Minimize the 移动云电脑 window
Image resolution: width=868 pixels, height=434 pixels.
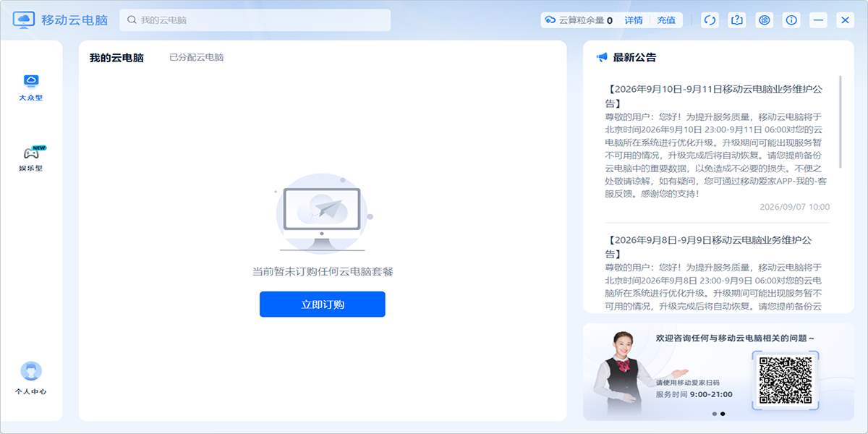click(x=818, y=20)
